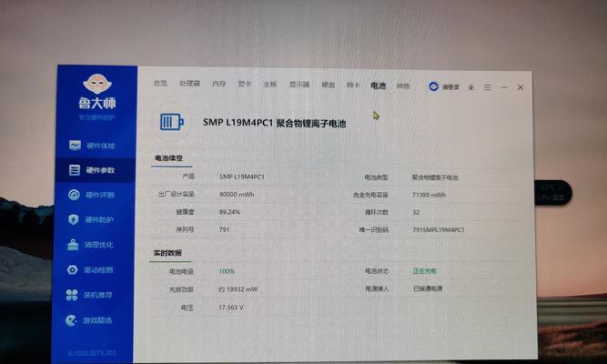Click the 实时数据 section heading
The height and width of the screenshot is (364, 607).
point(167,253)
